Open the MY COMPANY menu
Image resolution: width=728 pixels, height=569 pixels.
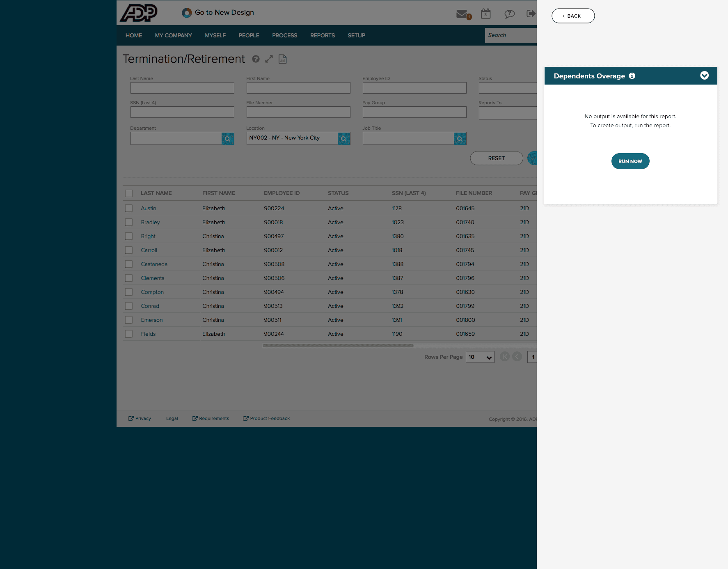(x=173, y=35)
